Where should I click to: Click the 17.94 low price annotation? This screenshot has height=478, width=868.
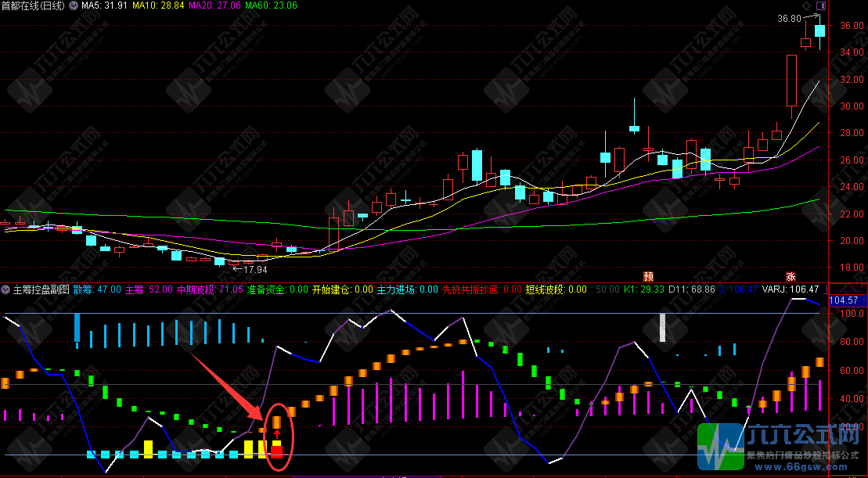pos(255,269)
